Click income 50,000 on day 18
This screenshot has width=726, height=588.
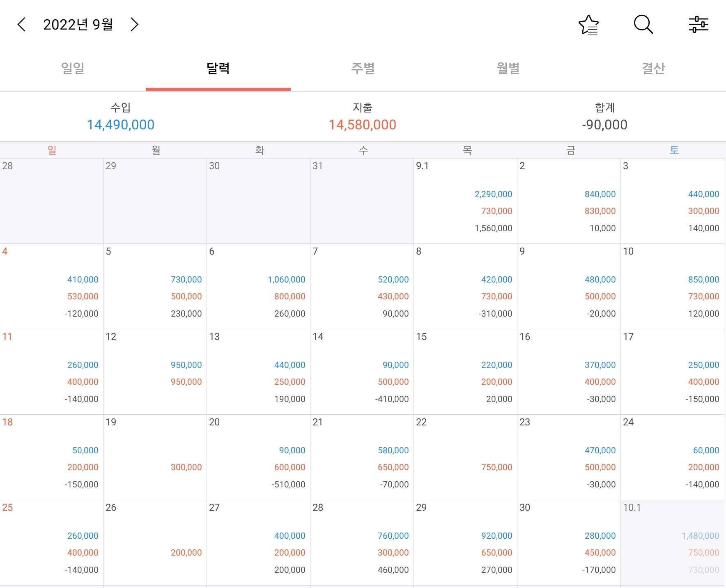pyautogui.click(x=85, y=450)
